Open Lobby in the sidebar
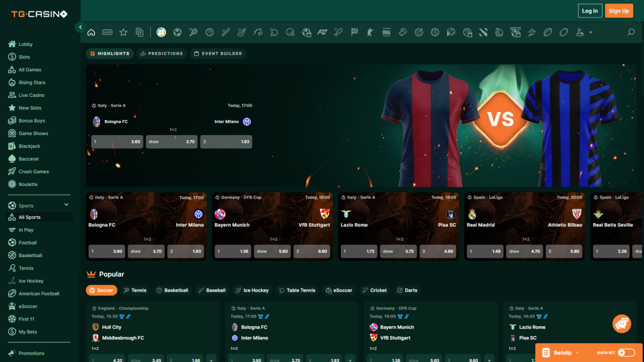644x362 pixels. click(x=25, y=44)
